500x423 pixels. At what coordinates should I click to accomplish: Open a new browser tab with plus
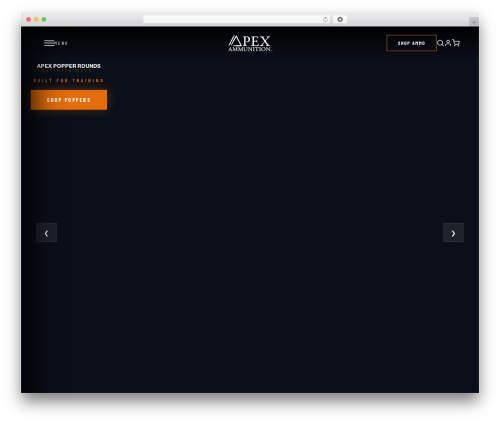click(x=474, y=22)
